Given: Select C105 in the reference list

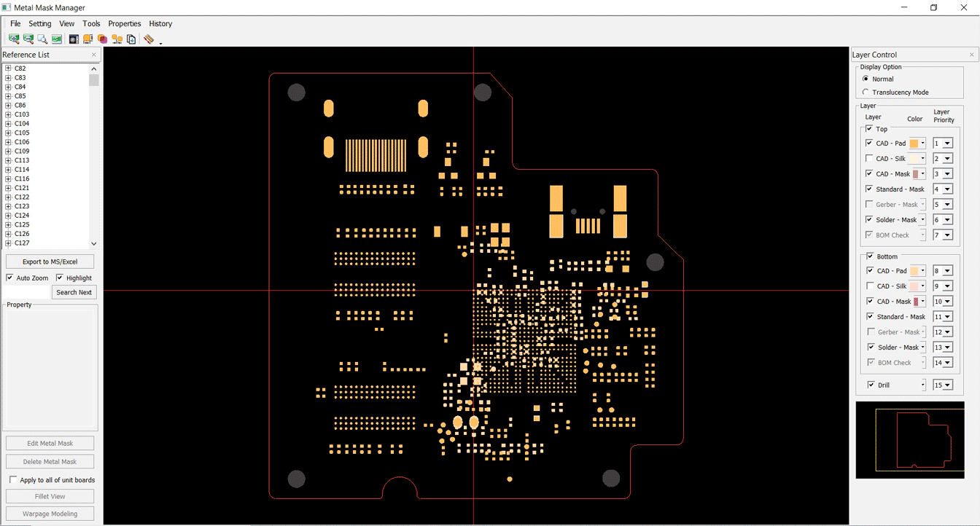Looking at the screenshot, I should tap(22, 133).
